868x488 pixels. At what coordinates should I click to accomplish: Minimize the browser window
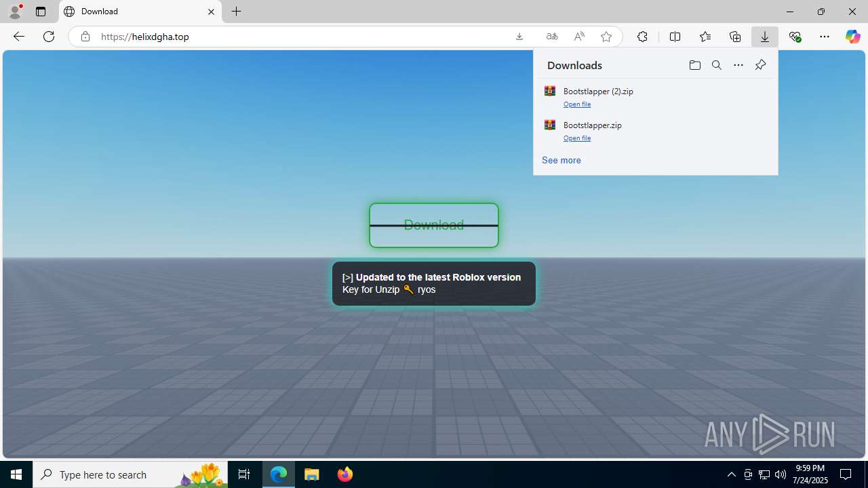[790, 12]
